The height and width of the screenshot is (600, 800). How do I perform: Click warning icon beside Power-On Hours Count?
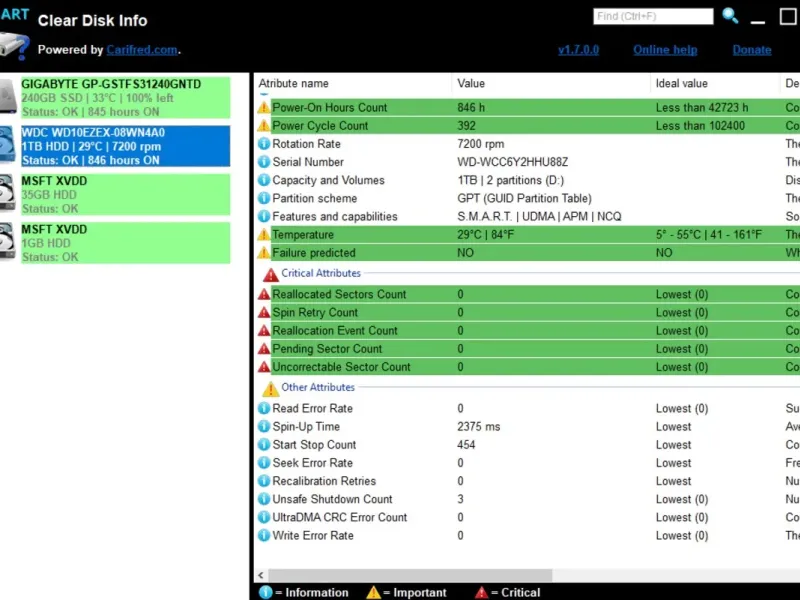tap(264, 108)
